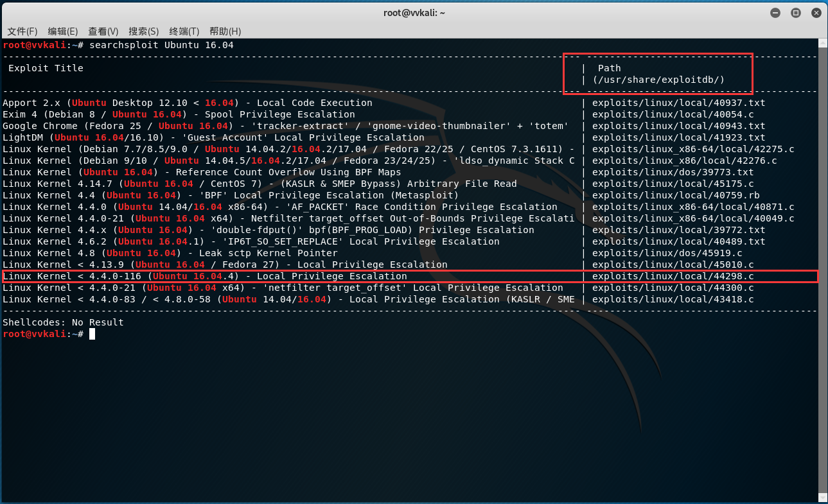828x504 pixels.
Task: Select the 'ldso_dynamic Stack C' kernel title
Action: [288, 161]
